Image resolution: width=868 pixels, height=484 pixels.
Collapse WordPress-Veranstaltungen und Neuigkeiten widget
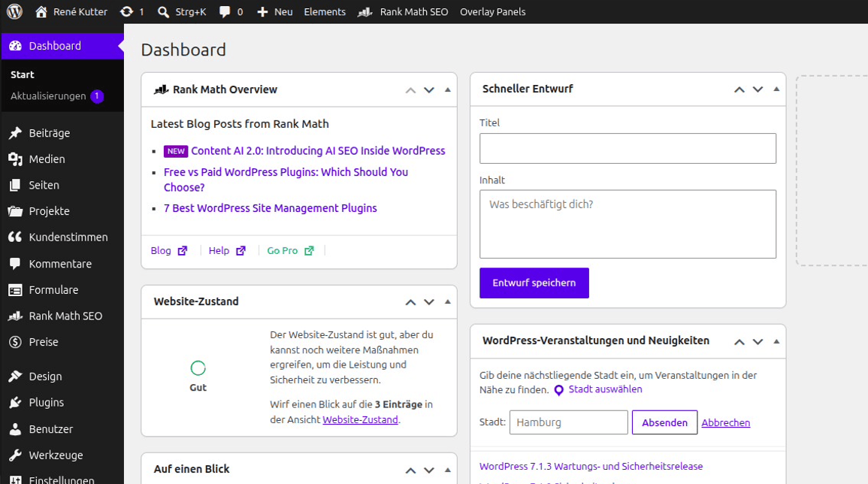pyautogui.click(x=776, y=342)
